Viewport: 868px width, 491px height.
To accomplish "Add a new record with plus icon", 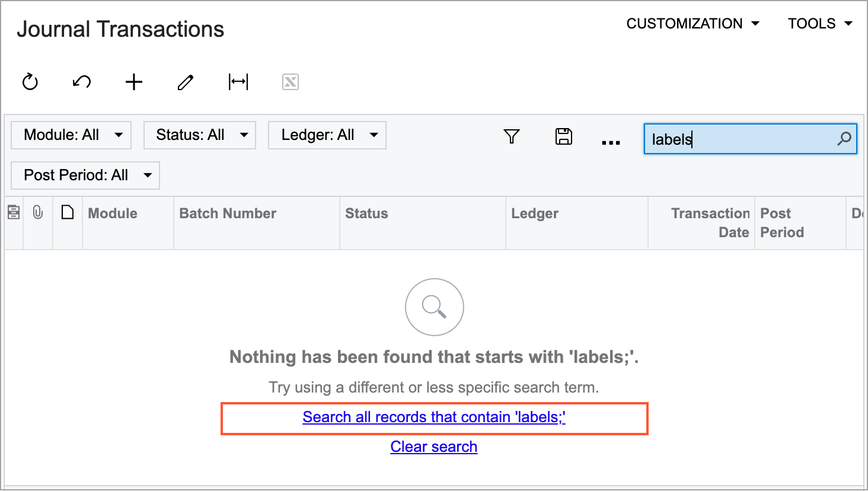I will (x=134, y=82).
